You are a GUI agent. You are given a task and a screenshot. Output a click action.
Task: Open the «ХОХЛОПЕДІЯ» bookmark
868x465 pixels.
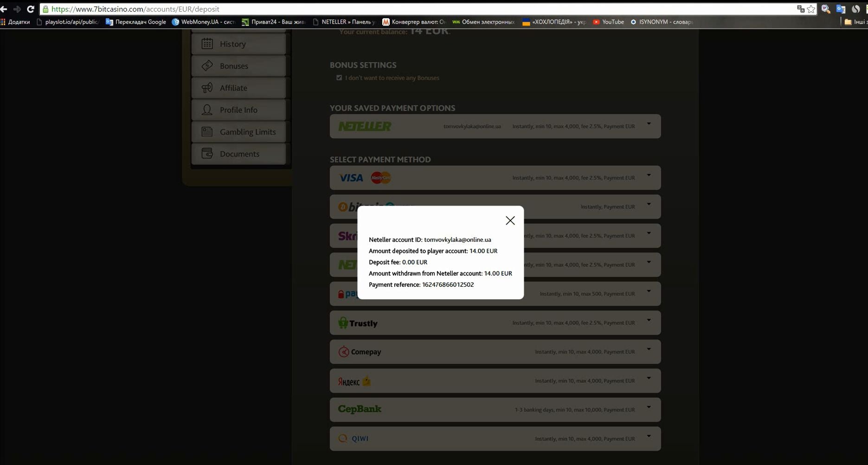click(554, 22)
